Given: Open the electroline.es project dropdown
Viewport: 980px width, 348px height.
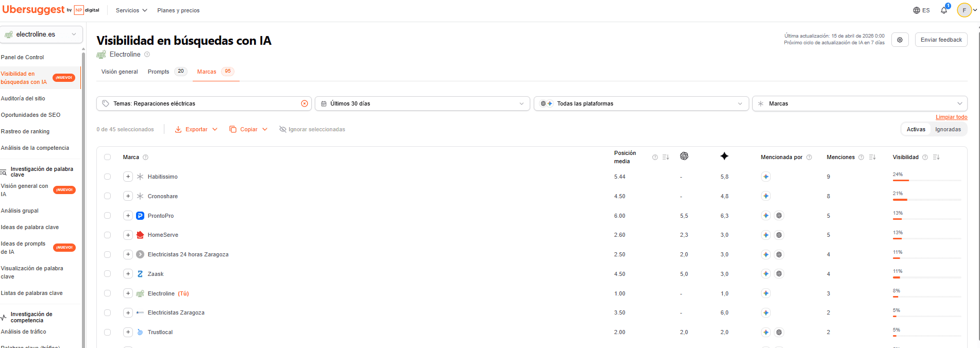Looking at the screenshot, I should click(41, 34).
